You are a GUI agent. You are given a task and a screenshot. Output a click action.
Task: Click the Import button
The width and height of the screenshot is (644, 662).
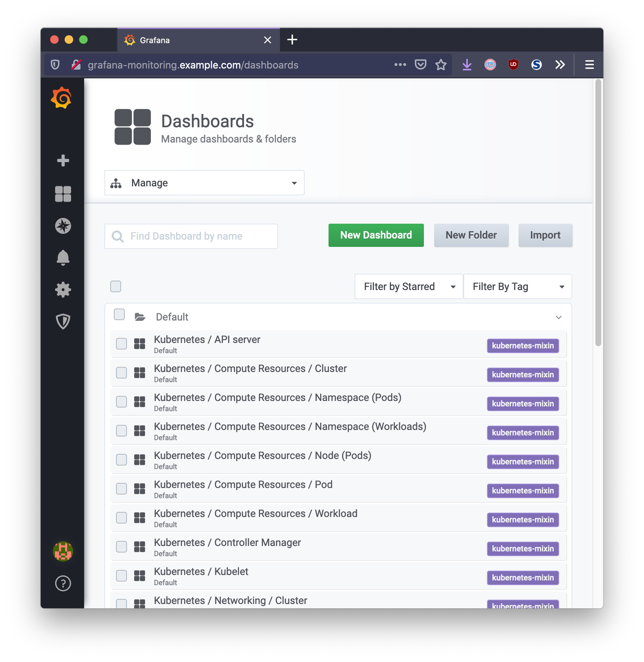click(x=545, y=235)
